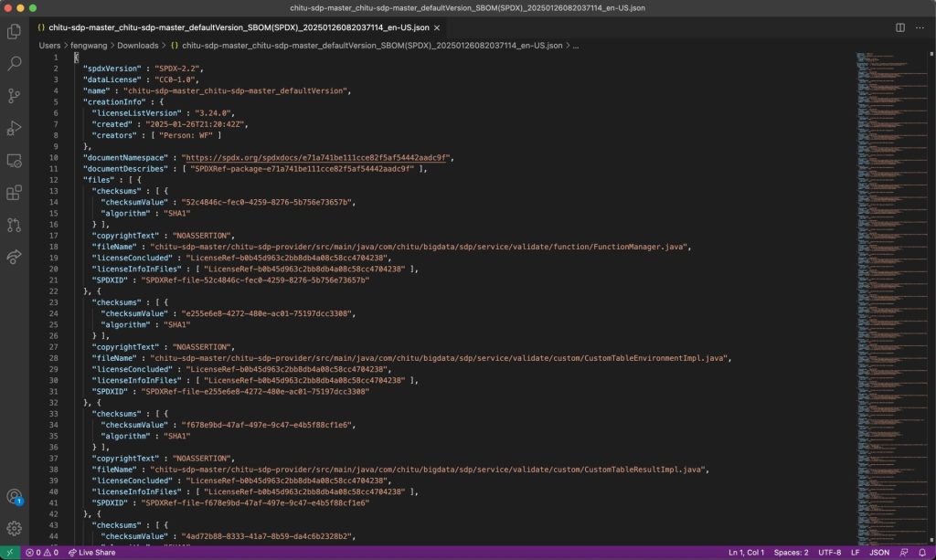This screenshot has height=560, width=936.
Task: Click the Live Share status item
Action: point(91,553)
